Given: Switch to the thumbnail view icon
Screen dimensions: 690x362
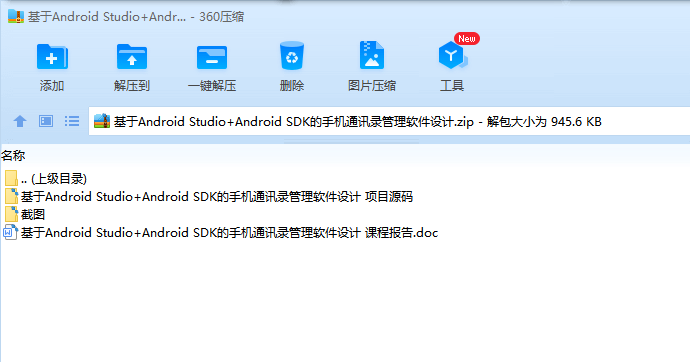Looking at the screenshot, I should pyautogui.click(x=46, y=121).
